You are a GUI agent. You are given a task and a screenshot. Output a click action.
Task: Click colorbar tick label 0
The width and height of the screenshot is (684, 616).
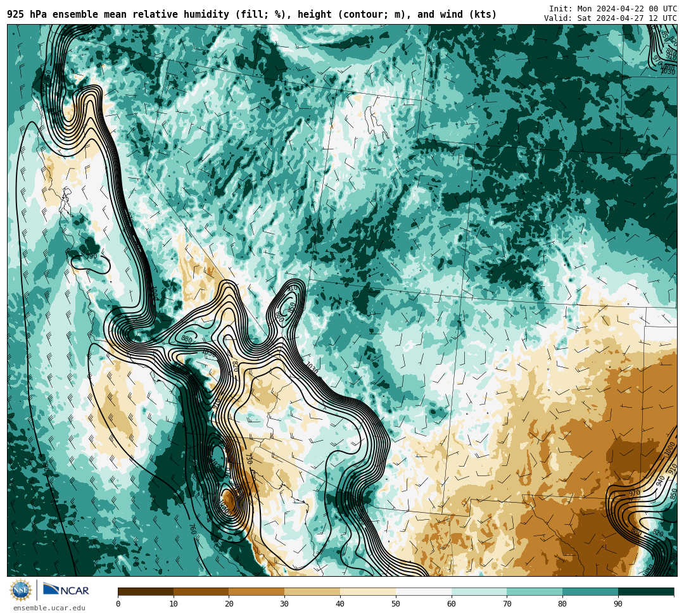[x=118, y=604]
